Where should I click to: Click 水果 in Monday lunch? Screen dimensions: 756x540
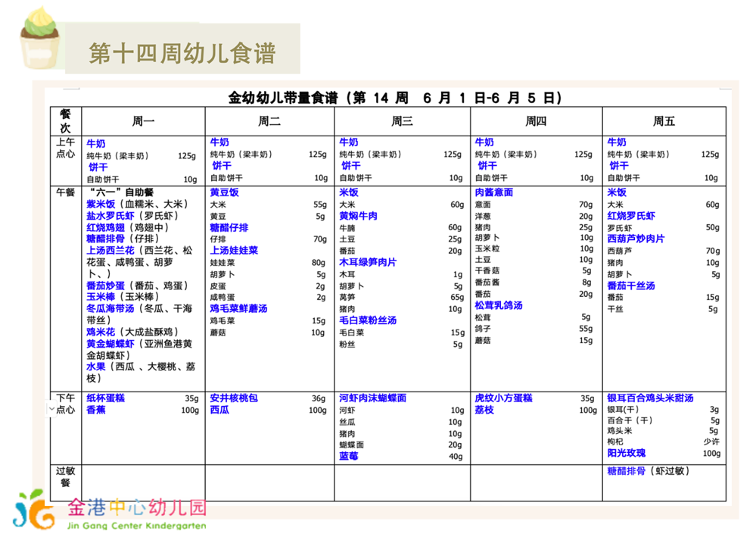pos(96,367)
